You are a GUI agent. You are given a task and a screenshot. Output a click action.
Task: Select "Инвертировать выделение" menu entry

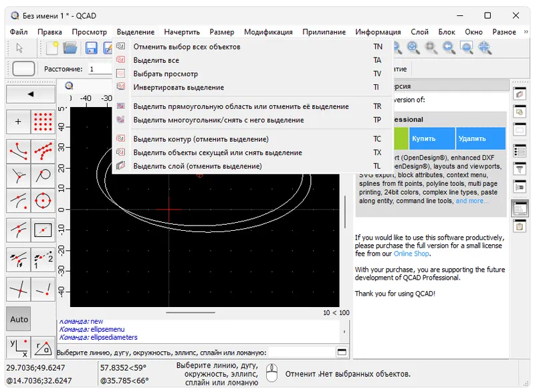click(x=253, y=88)
